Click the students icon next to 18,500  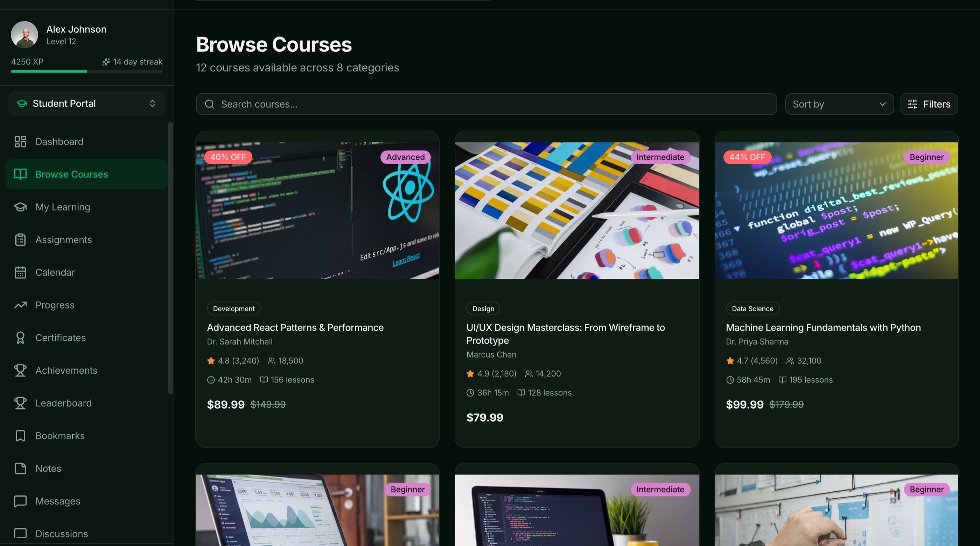271,361
